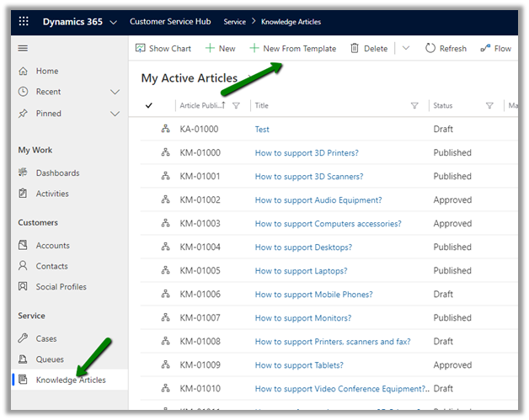Collapse the sidebar using hamburger icon
Screen dimensions: 529x420
(x=23, y=49)
